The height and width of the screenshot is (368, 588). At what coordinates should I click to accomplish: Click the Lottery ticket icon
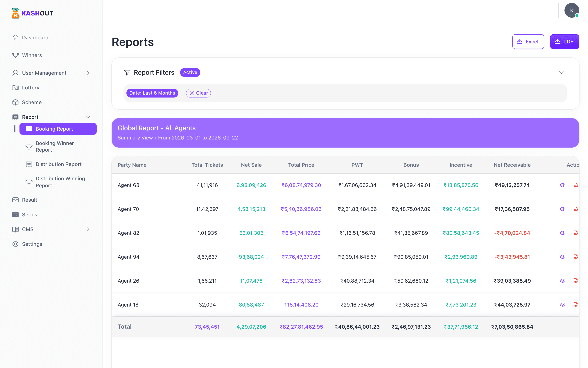(15, 88)
